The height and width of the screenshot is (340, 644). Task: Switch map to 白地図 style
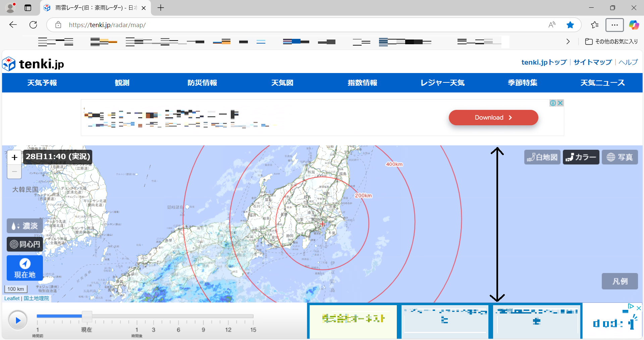pyautogui.click(x=542, y=157)
